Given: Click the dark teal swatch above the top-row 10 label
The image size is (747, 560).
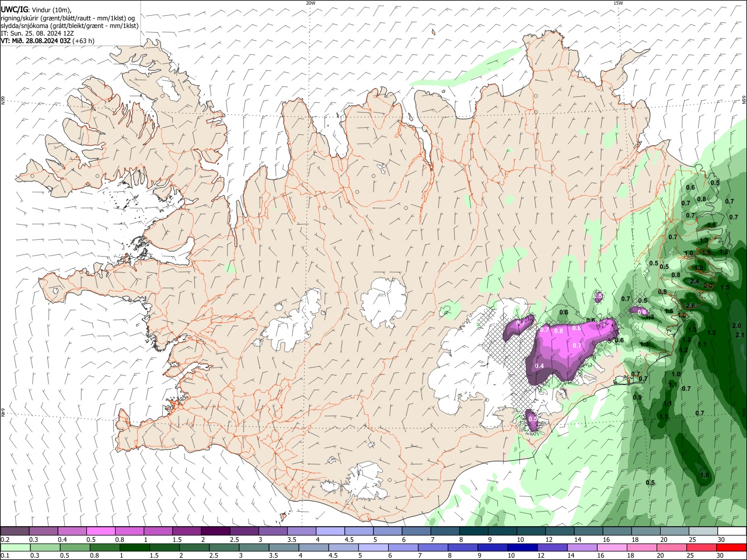Looking at the screenshot, I should (x=530, y=531).
